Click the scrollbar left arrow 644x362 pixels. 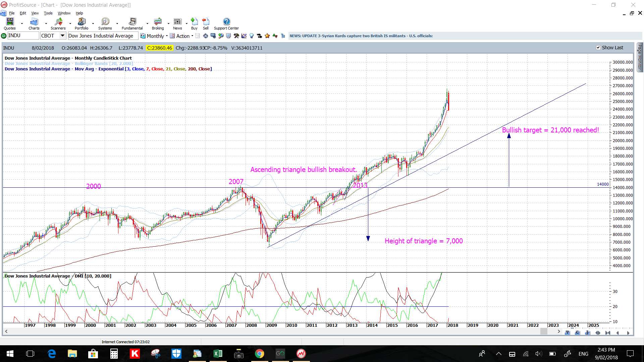[x=6, y=331]
